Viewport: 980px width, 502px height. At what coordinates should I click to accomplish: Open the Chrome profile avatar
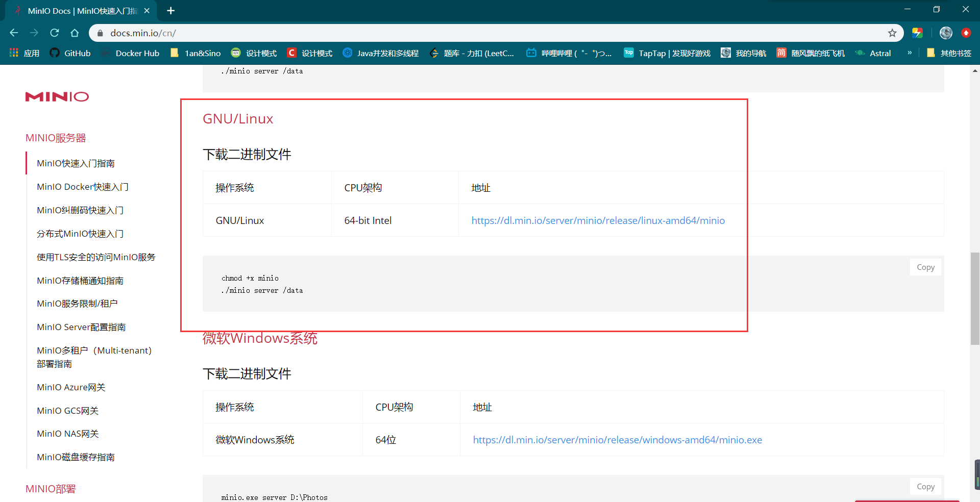point(946,33)
